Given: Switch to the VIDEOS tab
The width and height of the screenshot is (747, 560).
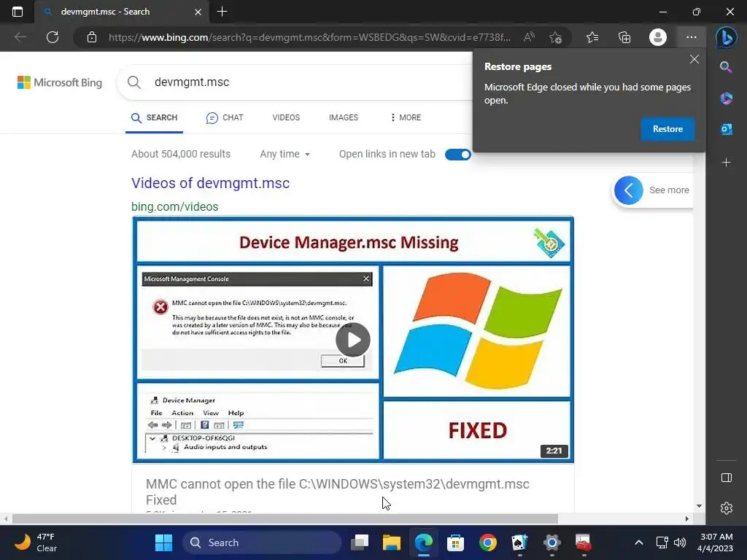Looking at the screenshot, I should (286, 117).
